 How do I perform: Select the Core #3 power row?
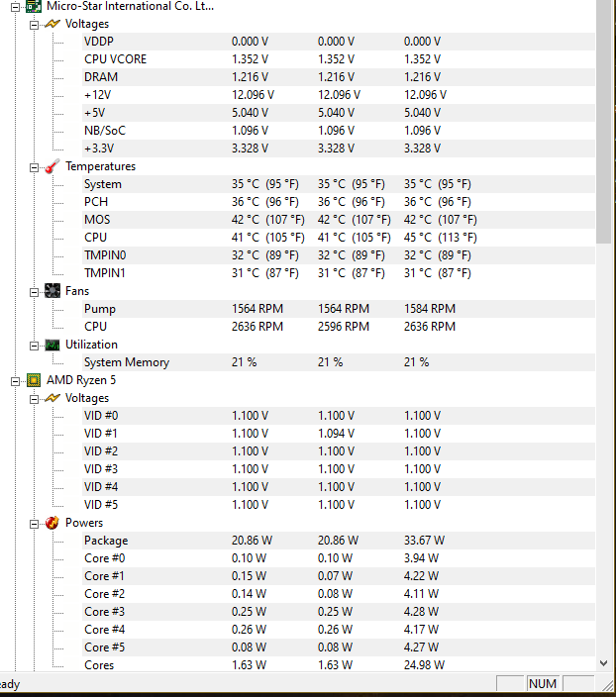click(x=339, y=612)
